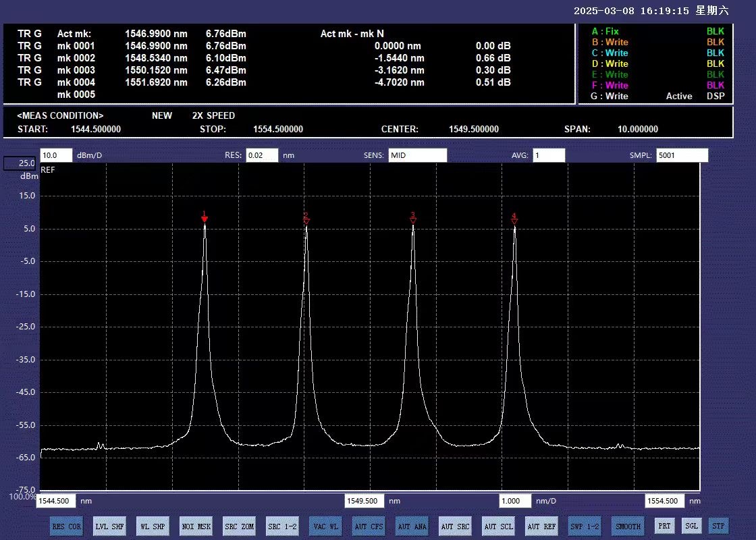Click the 10.0 dBm/D scale field
The width and height of the screenshot is (756, 540).
(x=56, y=155)
